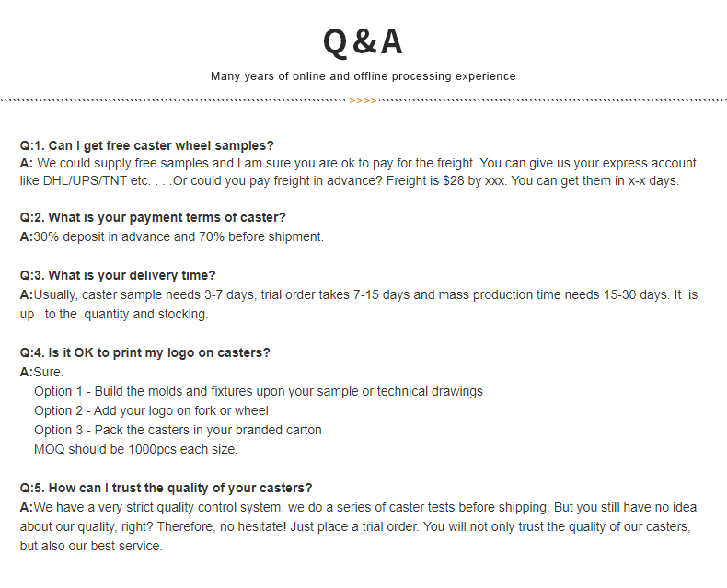Click the orange arrows in the divider
This screenshot has width=727, height=588.
click(363, 100)
